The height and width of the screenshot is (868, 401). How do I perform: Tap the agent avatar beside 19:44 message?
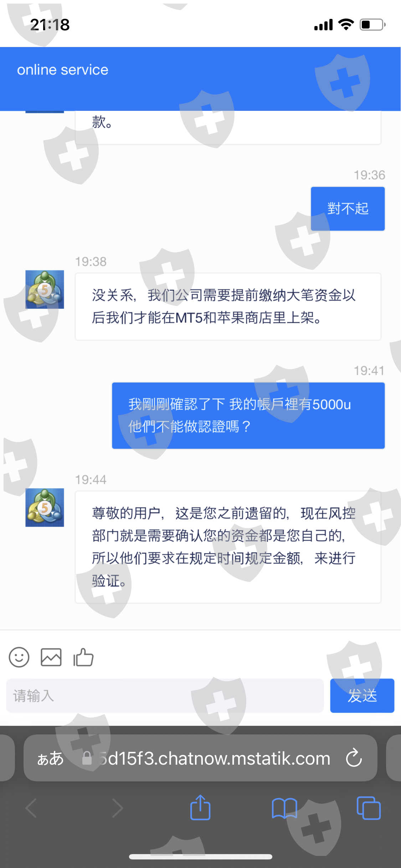[x=45, y=507]
